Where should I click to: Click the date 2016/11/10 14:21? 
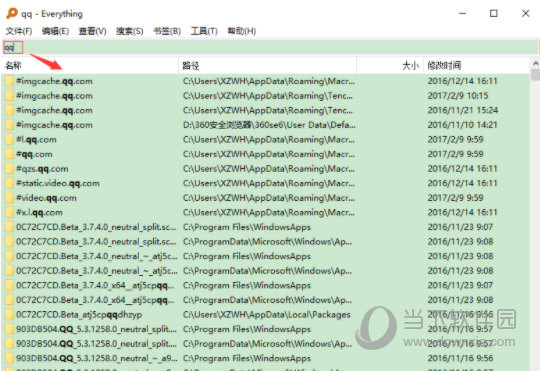[463, 125]
